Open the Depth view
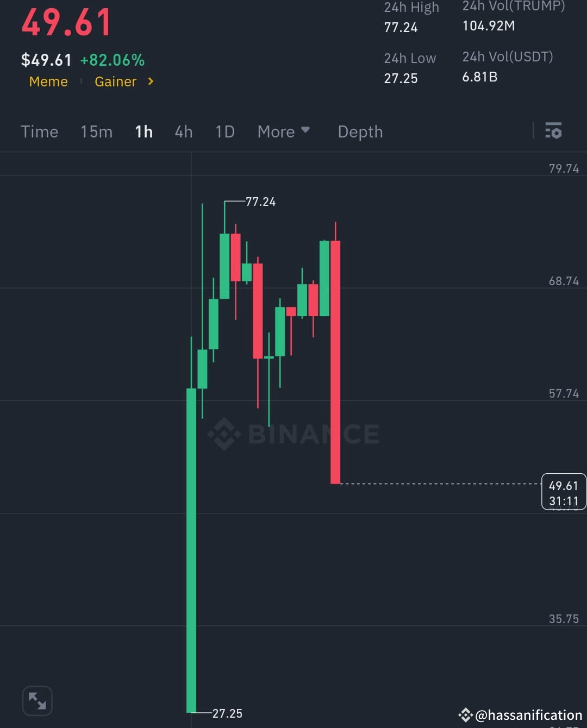This screenshot has height=728, width=587. 360,131
